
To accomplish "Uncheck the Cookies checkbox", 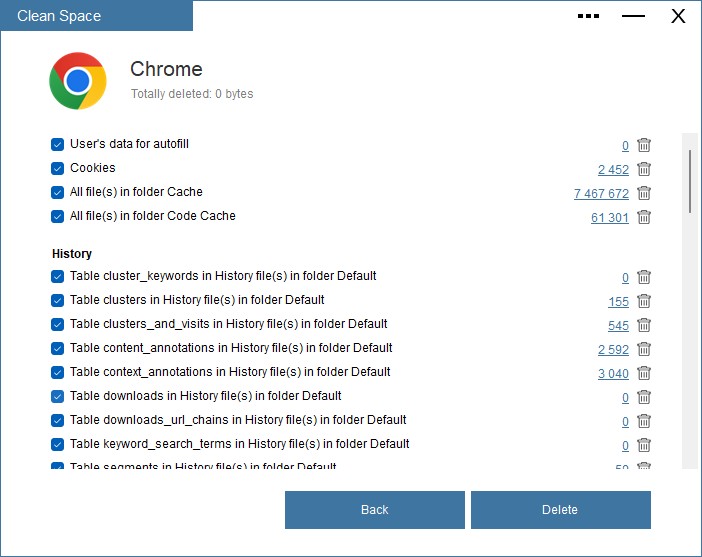I will point(58,168).
